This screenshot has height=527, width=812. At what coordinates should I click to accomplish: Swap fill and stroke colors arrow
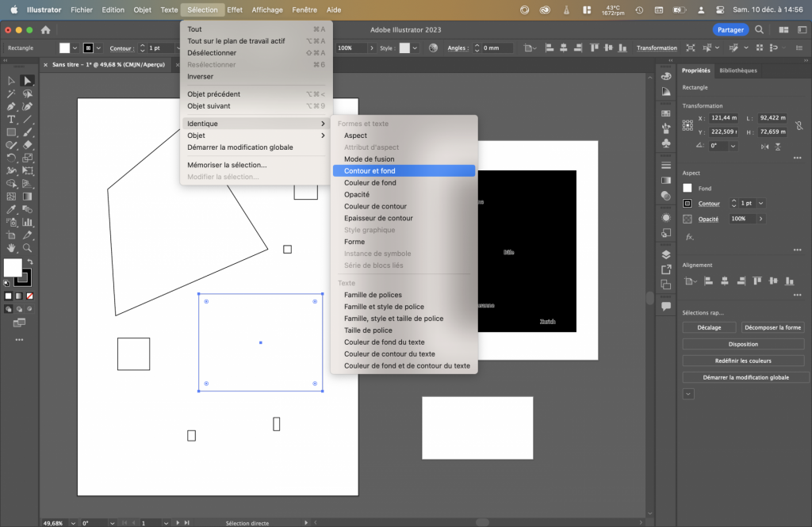tap(30, 262)
